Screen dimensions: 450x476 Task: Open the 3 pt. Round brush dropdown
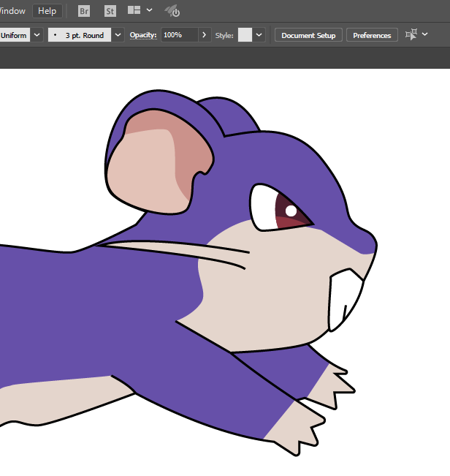(x=117, y=35)
